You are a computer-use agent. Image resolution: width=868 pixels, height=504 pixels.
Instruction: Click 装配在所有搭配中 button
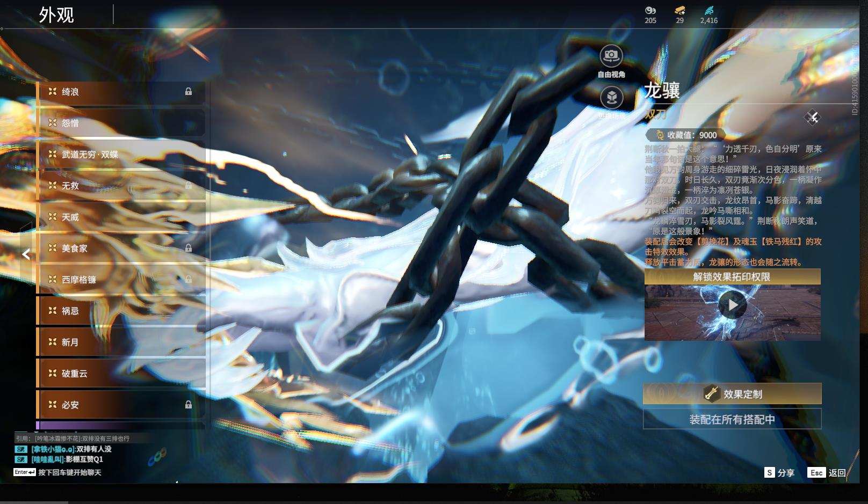click(732, 419)
